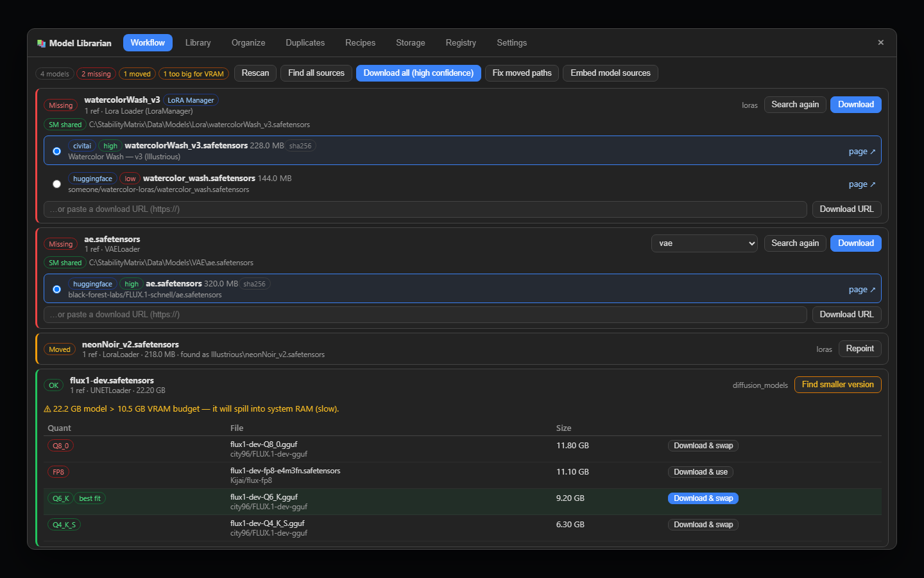924x578 pixels.
Task: Click Find smaller version for flux1-dev
Action: click(x=837, y=385)
